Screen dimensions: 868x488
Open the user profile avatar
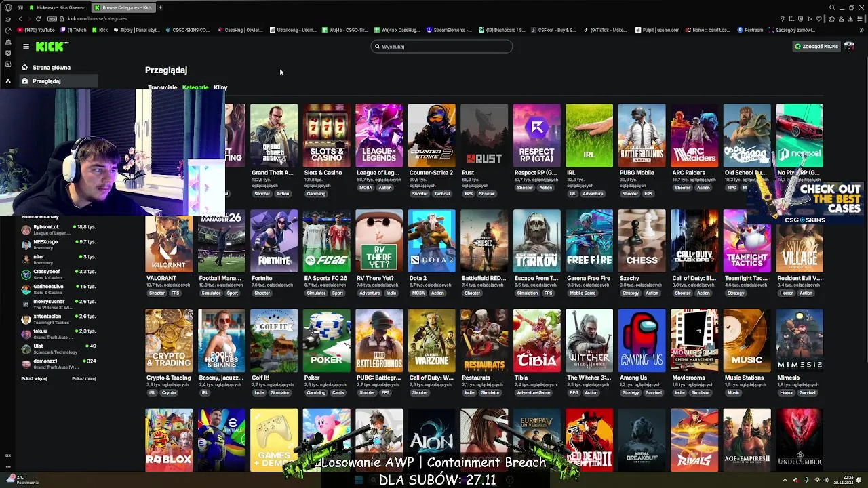point(849,46)
